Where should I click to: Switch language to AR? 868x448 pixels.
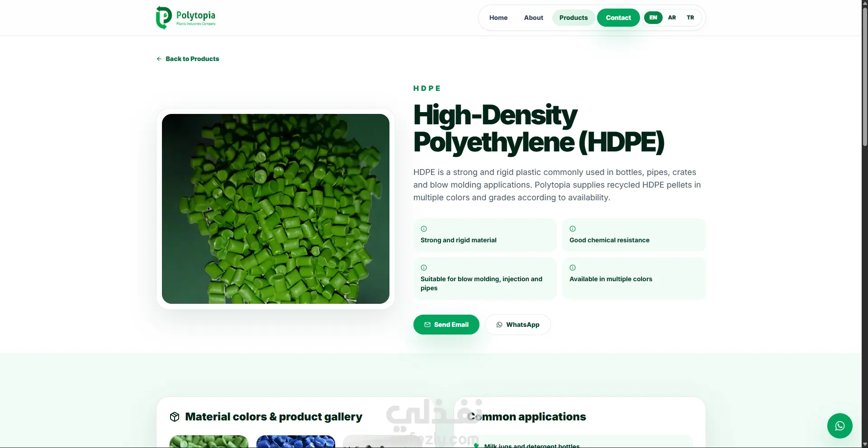tap(672, 18)
